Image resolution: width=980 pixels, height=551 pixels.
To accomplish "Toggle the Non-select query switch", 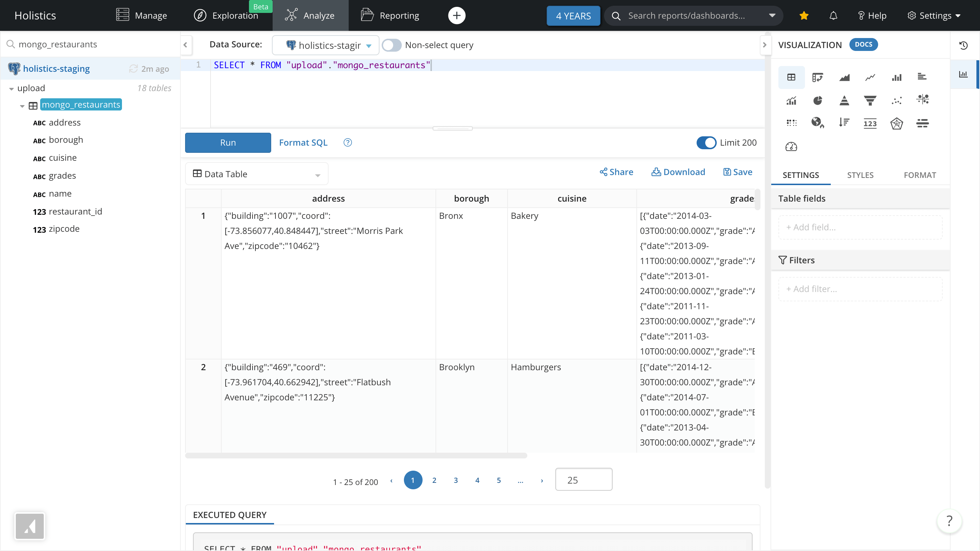I will (392, 44).
